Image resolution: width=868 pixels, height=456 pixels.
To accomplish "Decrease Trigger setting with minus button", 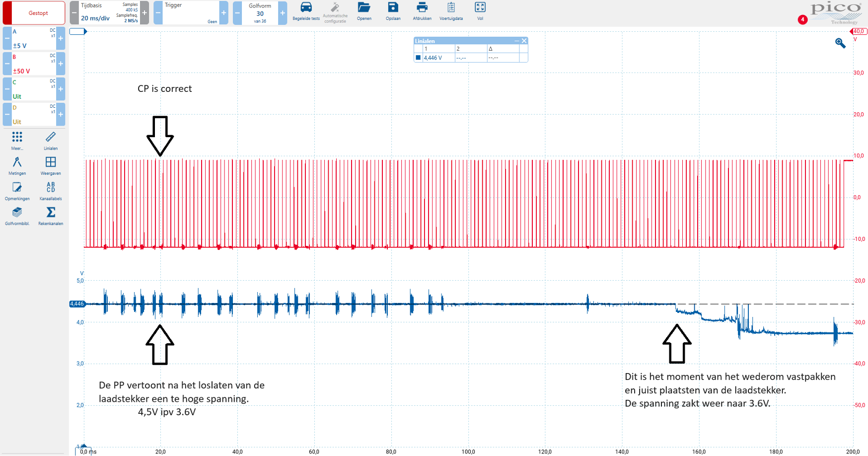I will [x=158, y=13].
